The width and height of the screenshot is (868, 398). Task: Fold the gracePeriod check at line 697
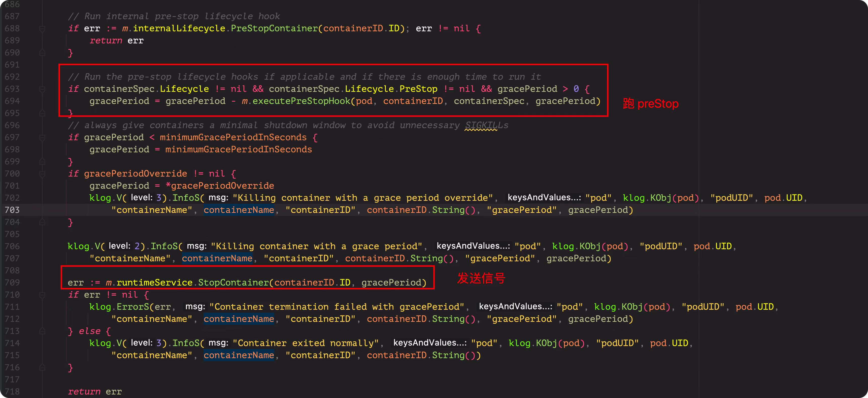click(x=42, y=138)
